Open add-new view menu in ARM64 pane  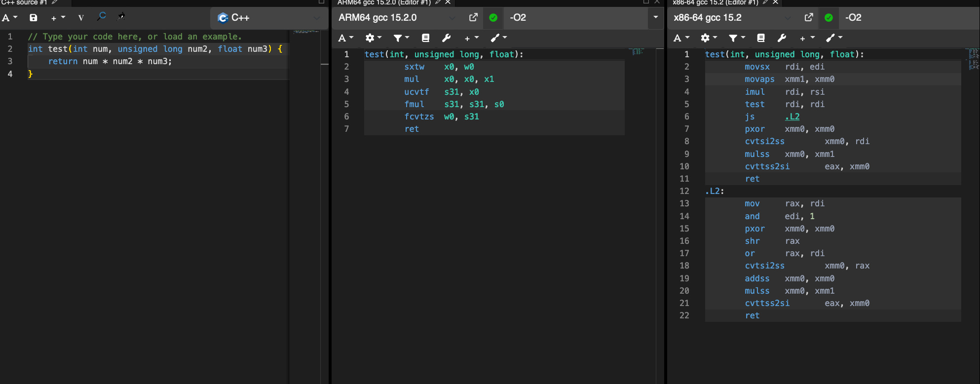tap(472, 38)
